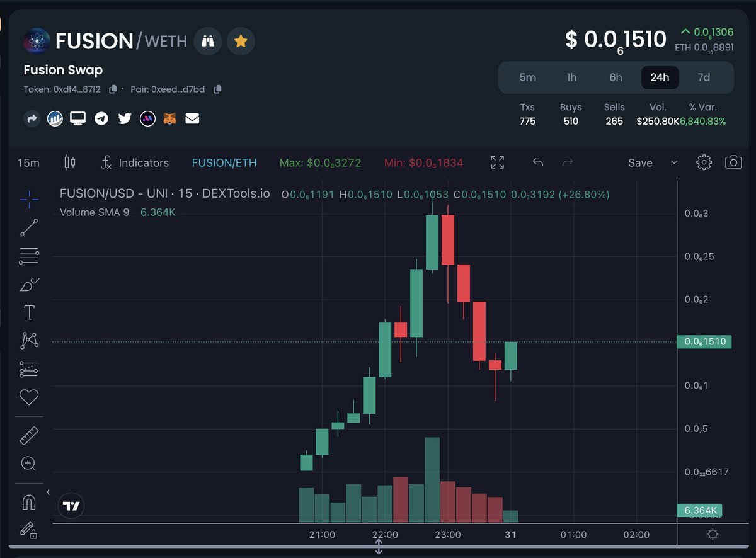The width and height of the screenshot is (756, 558).
Task: Select the crosshair cursor tool
Action: point(28,200)
